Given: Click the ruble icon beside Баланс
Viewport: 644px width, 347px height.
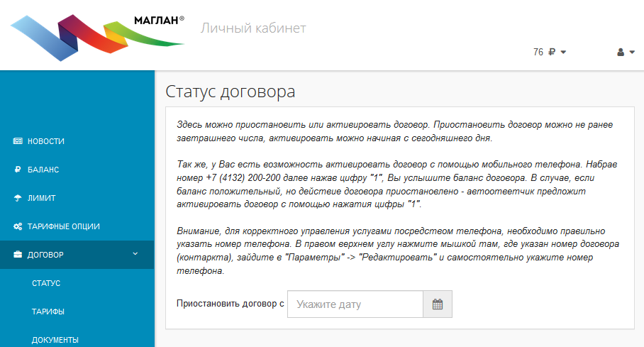Looking at the screenshot, I should [x=18, y=170].
